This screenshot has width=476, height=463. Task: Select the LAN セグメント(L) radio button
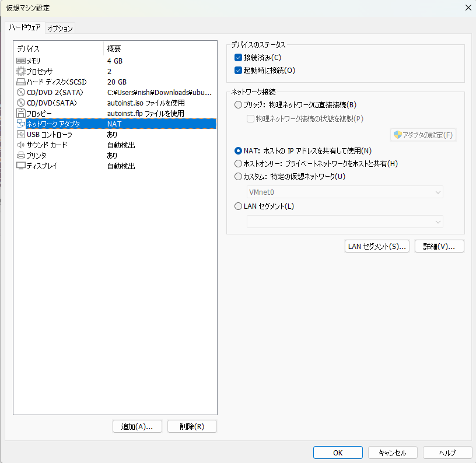click(239, 206)
